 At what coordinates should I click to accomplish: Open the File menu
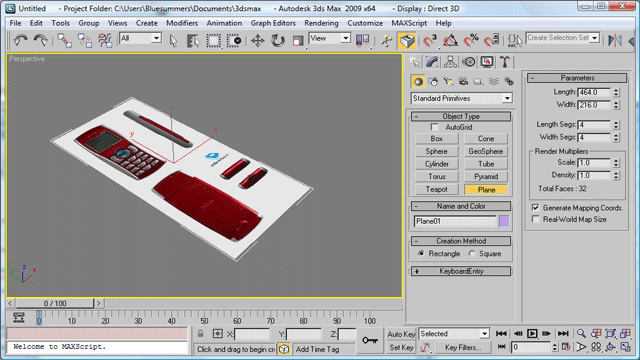click(x=15, y=23)
